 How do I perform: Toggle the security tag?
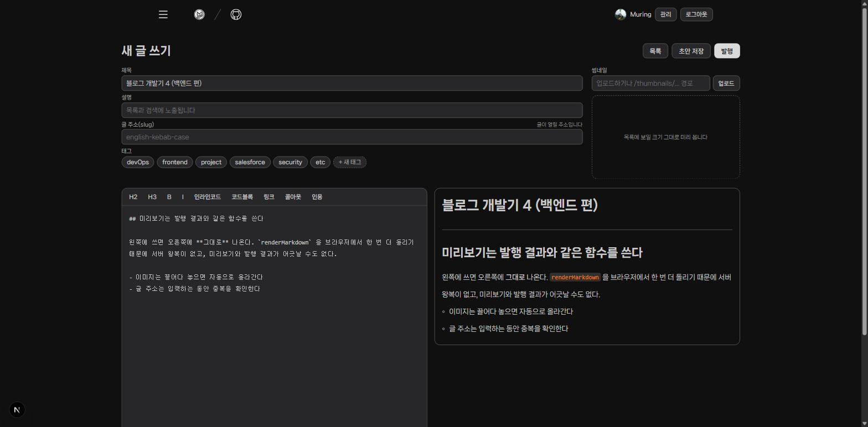click(290, 162)
